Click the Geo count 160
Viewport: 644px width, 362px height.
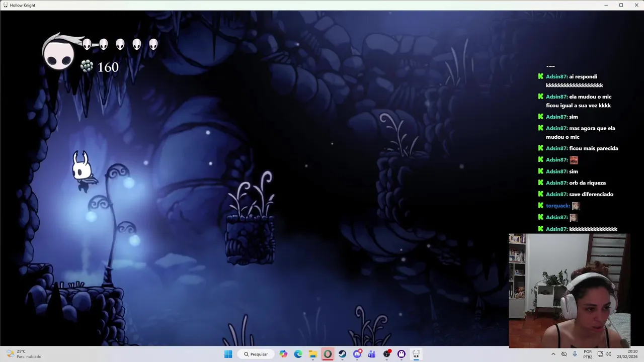tap(108, 67)
